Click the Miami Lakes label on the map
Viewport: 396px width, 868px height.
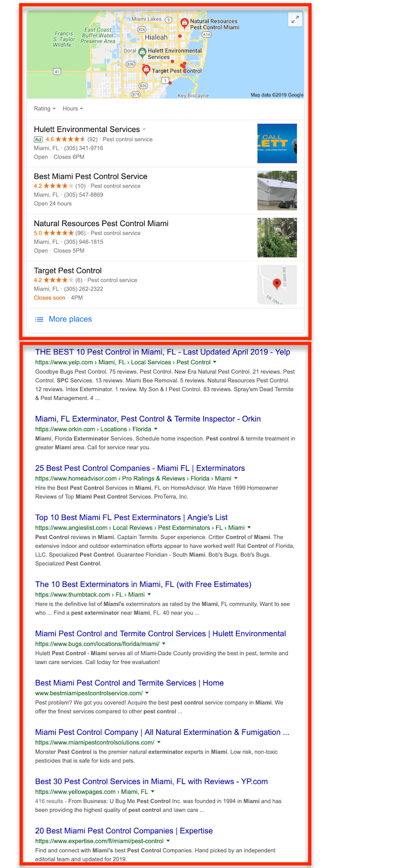[x=147, y=19]
